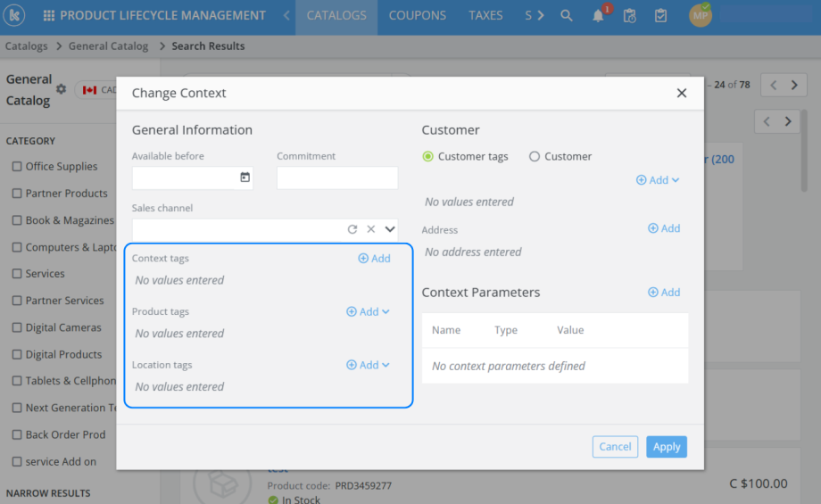Click the Available before date field
This screenshot has height=504, width=821.
click(193, 178)
